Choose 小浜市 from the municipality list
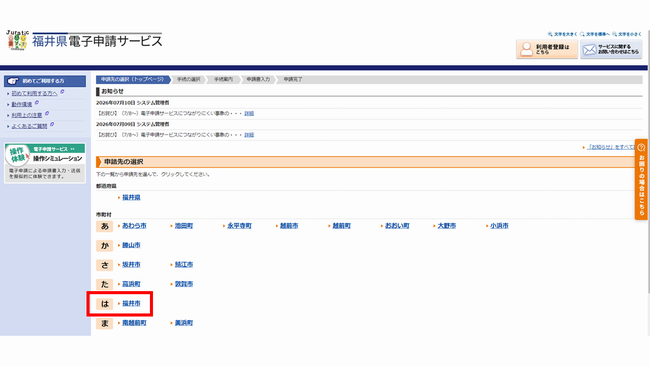The image size is (650, 366). coord(499,225)
